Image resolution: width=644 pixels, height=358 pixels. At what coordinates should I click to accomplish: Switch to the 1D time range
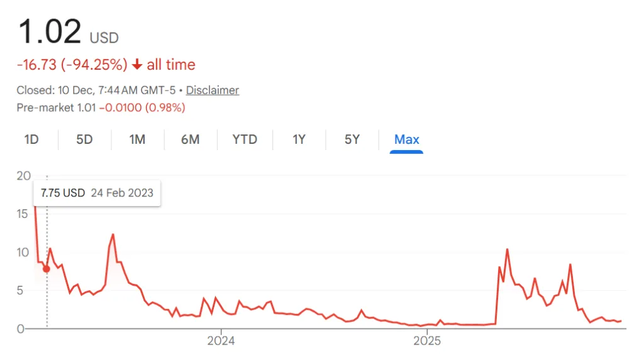point(31,139)
